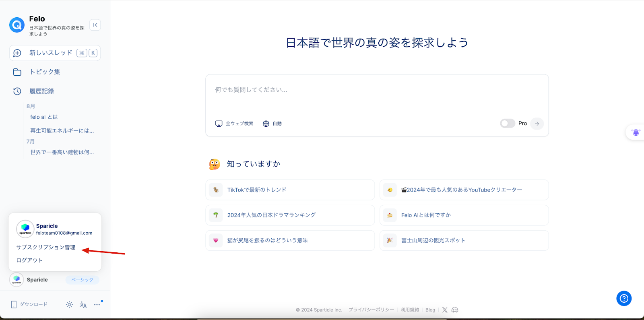Click the ベーシック plan badge
Image resolution: width=644 pixels, height=320 pixels.
pyautogui.click(x=82, y=280)
